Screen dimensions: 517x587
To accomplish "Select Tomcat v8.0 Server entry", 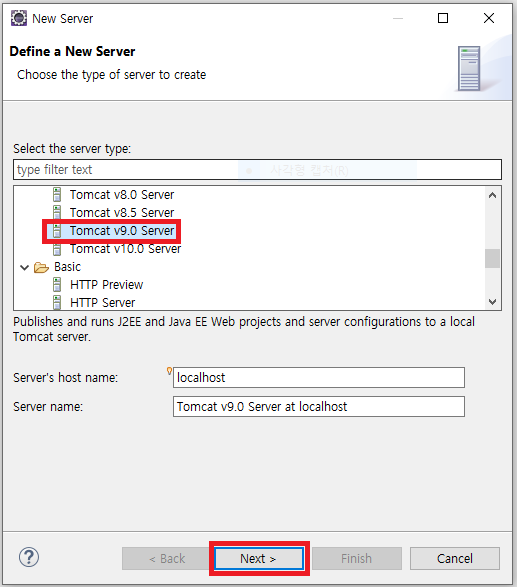I will pyautogui.click(x=122, y=195).
